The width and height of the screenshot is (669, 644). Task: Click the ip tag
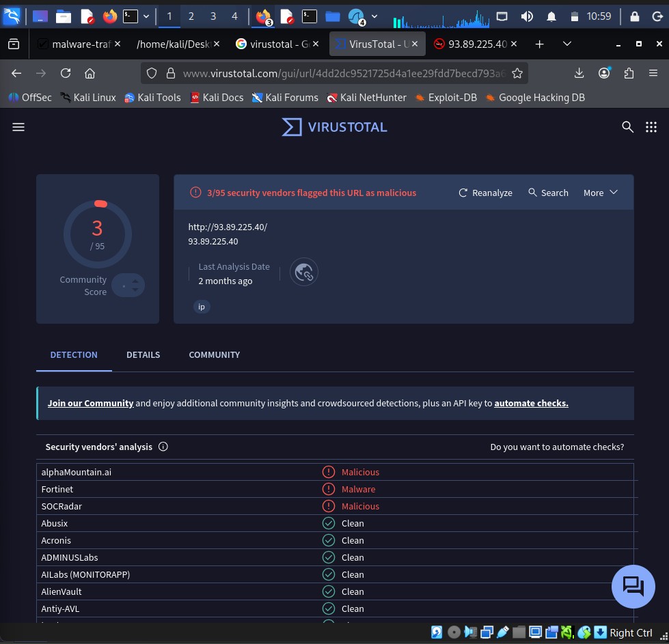click(202, 307)
